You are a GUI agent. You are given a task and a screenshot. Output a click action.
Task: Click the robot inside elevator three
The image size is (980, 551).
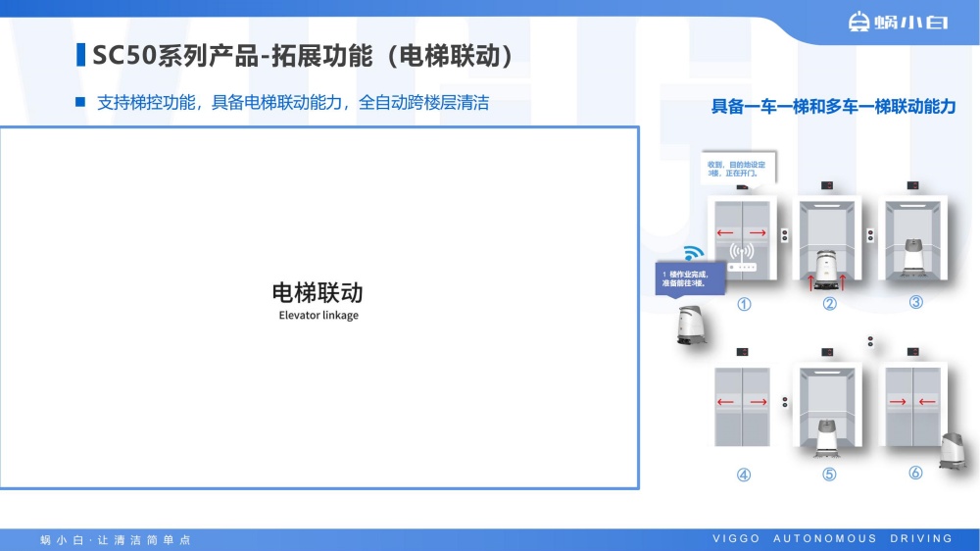click(x=915, y=256)
